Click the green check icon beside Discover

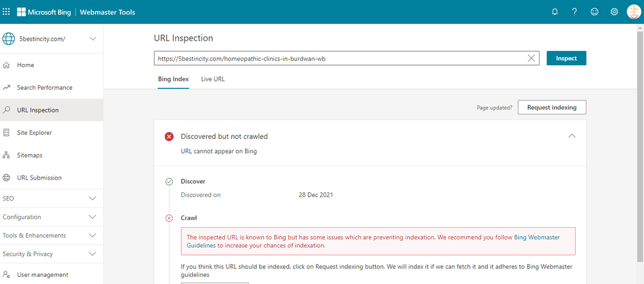(169, 181)
